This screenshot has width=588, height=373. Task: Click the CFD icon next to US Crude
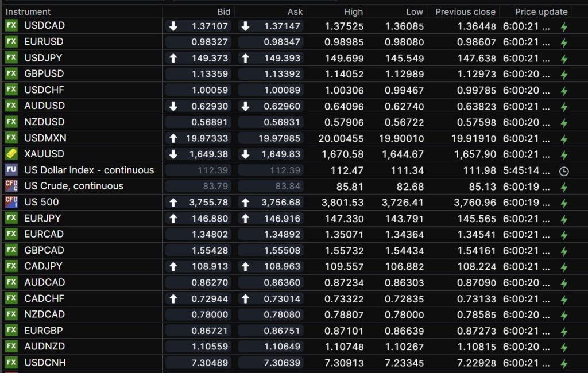click(x=11, y=186)
